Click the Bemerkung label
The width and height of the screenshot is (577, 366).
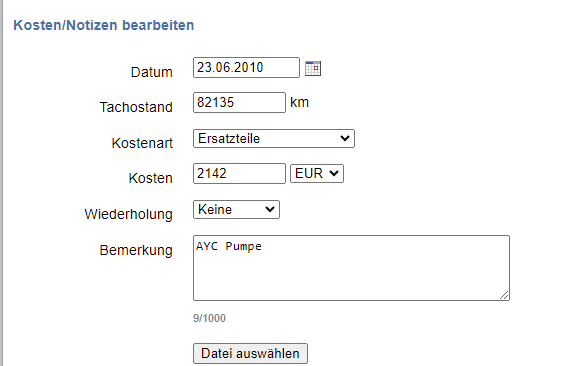pos(136,250)
